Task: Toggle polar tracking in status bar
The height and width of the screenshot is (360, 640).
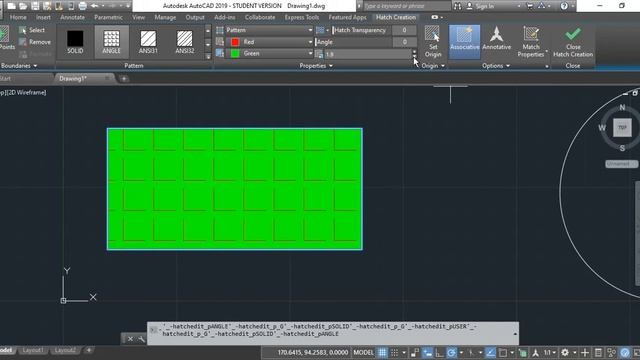Action: pos(451,353)
